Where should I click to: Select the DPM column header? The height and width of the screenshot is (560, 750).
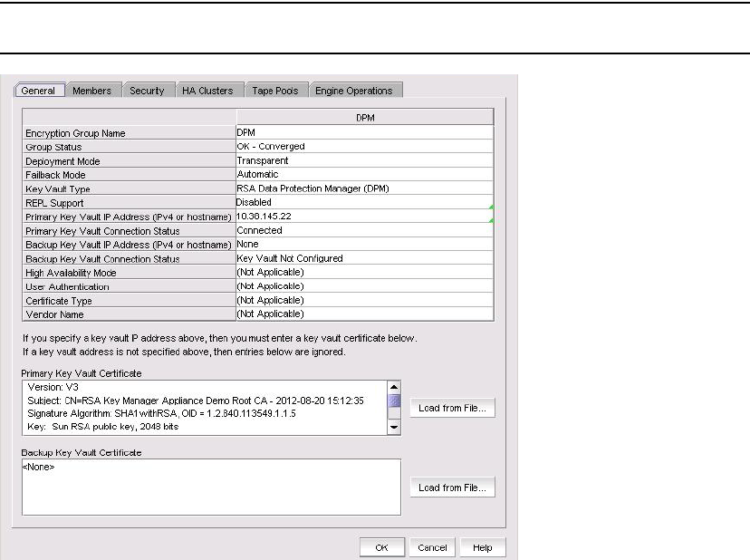pyautogui.click(x=365, y=118)
